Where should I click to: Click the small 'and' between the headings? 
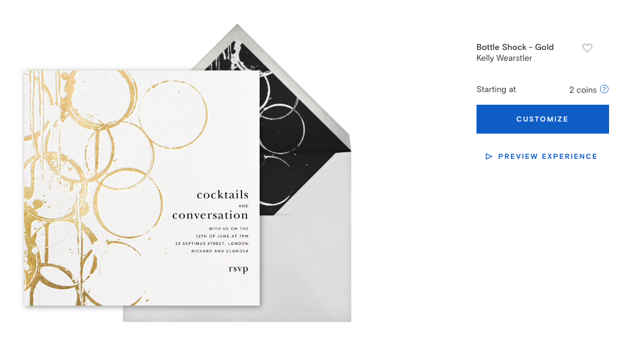pyautogui.click(x=243, y=206)
